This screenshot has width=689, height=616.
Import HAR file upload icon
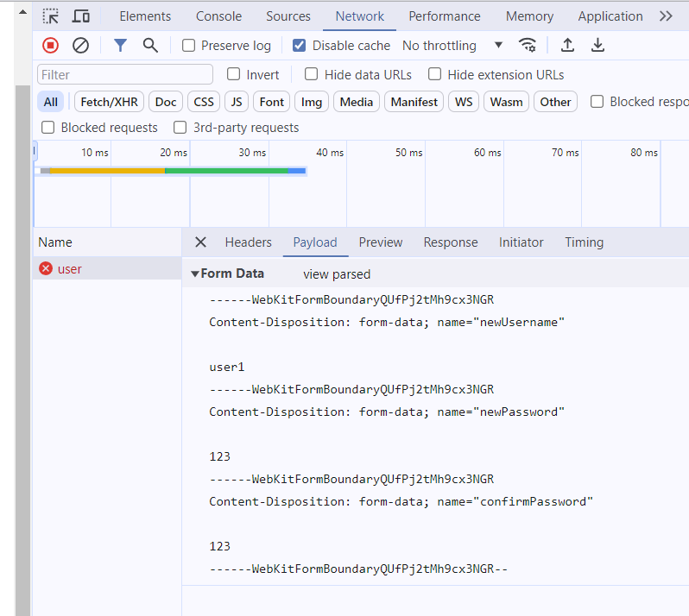(x=567, y=45)
